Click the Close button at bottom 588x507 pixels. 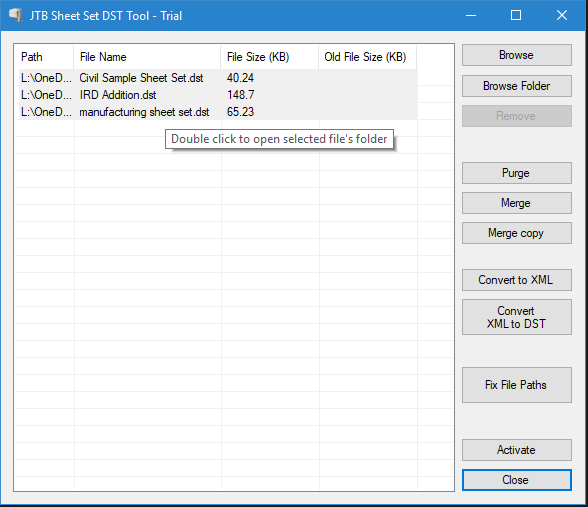coord(516,480)
